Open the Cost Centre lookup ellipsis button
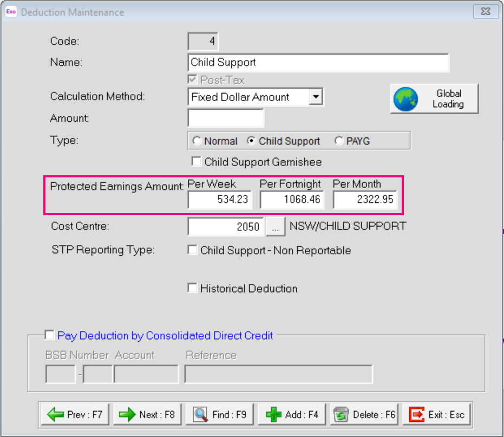 [276, 227]
